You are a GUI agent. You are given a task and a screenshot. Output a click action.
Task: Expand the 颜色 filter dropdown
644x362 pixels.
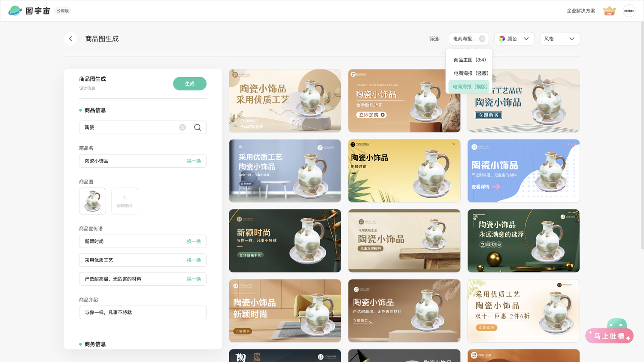click(514, 39)
